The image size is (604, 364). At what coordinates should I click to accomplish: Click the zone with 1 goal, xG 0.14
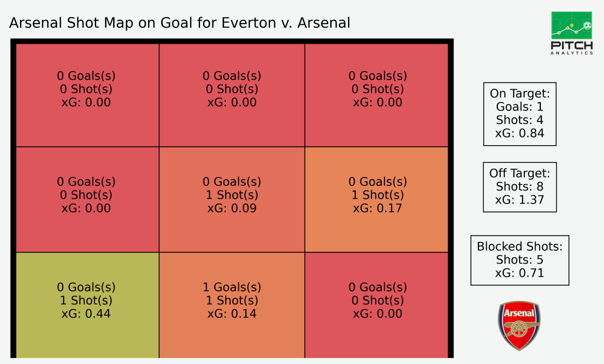(x=232, y=305)
